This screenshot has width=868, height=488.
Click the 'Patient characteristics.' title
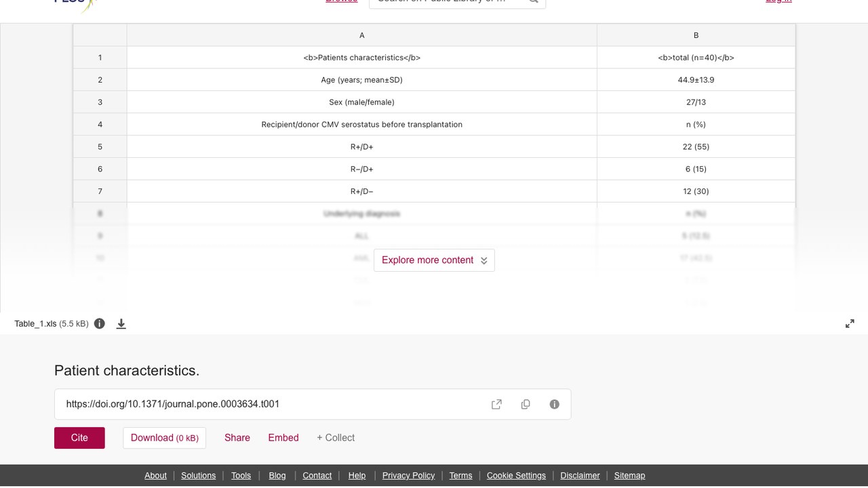(x=127, y=371)
